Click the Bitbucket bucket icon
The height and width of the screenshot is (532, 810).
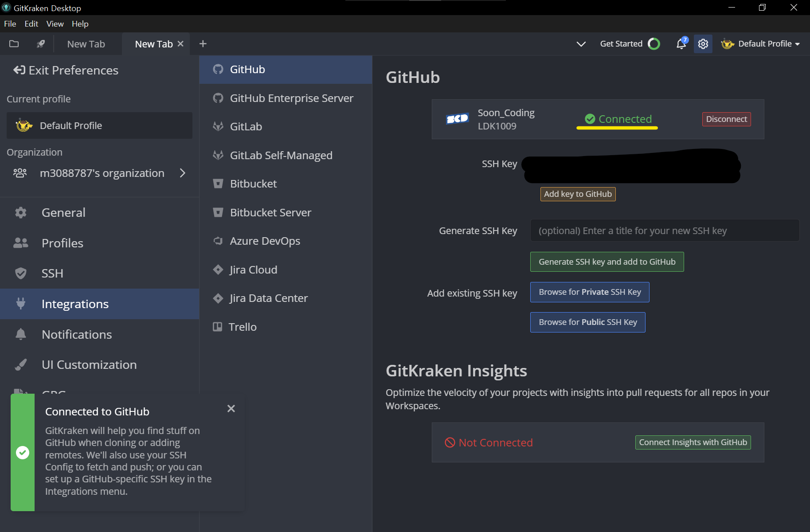[x=218, y=184]
